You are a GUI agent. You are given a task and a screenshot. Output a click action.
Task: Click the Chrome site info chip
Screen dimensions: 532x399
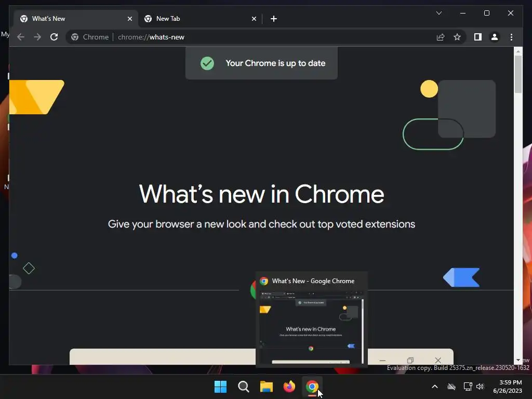[90, 37]
